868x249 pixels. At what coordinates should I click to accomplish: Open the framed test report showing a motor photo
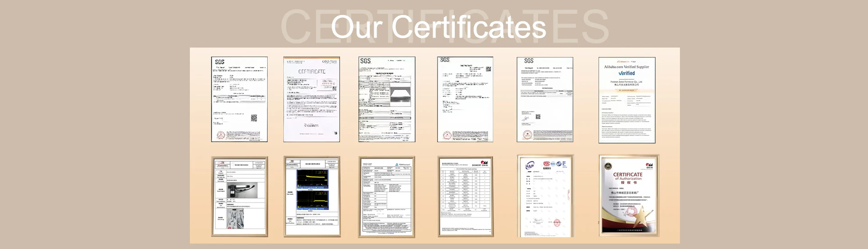coord(240,197)
